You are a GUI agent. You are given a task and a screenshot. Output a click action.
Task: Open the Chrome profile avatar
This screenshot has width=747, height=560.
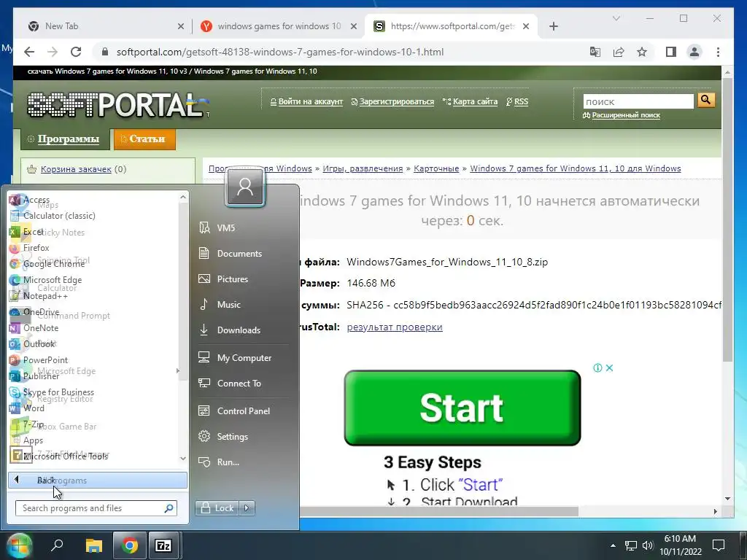point(694,52)
